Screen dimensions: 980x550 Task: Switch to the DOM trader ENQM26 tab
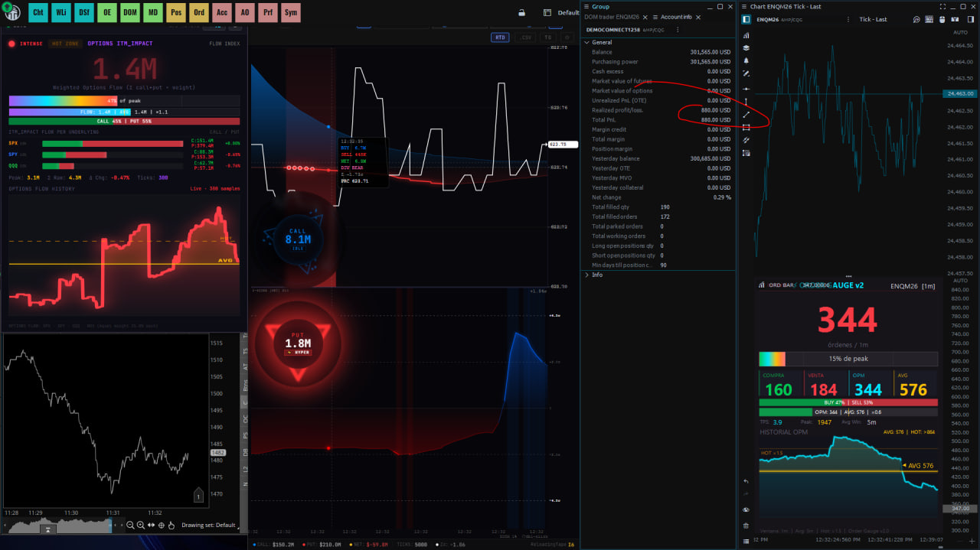coord(612,17)
